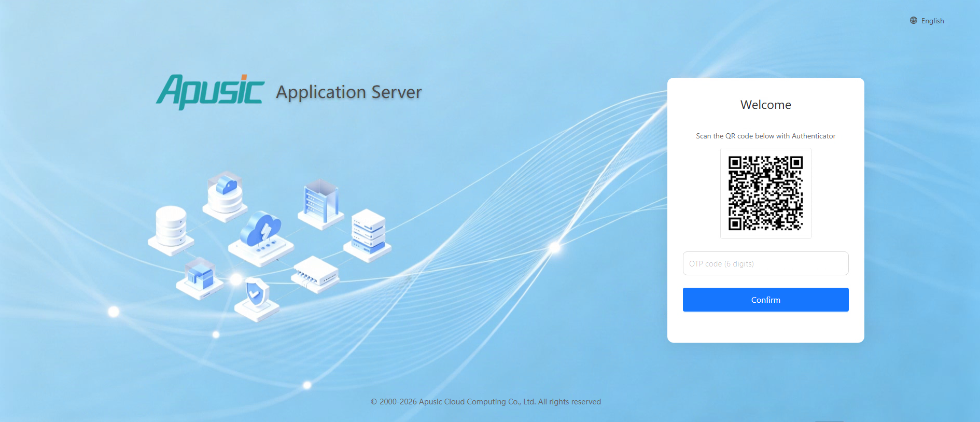Viewport: 980px width, 422px height.
Task: Click the Application Server title text
Action: tap(349, 92)
